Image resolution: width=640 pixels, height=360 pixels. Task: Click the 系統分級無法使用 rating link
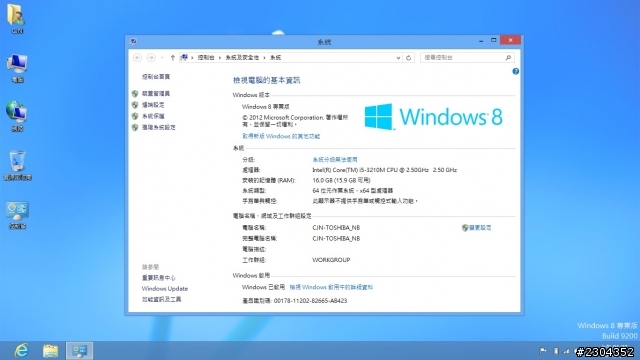coord(335,160)
